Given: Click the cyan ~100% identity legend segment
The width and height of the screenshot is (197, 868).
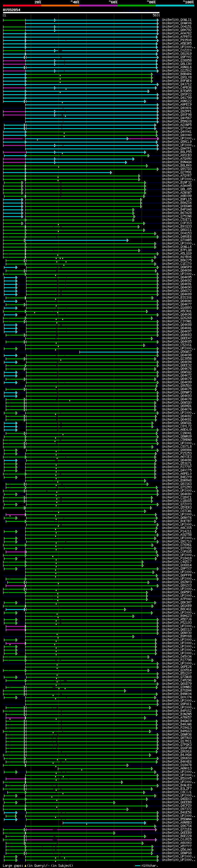Looking at the screenshot, I should point(175,6).
